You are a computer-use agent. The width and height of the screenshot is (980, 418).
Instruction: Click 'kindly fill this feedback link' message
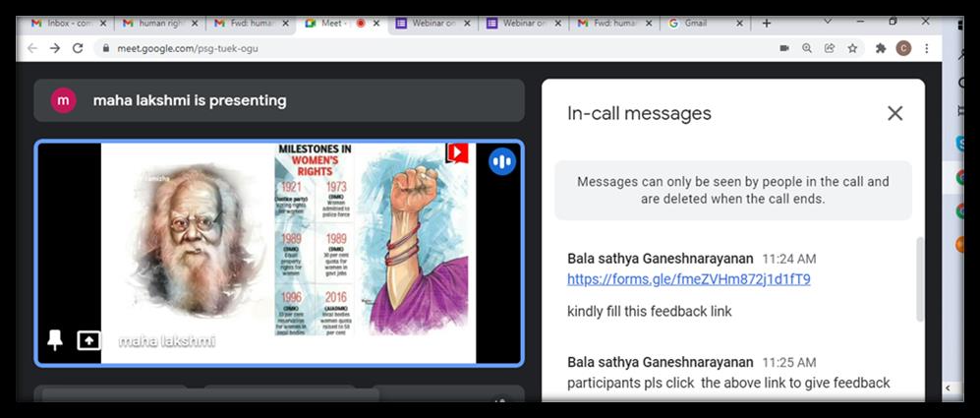pos(650,311)
